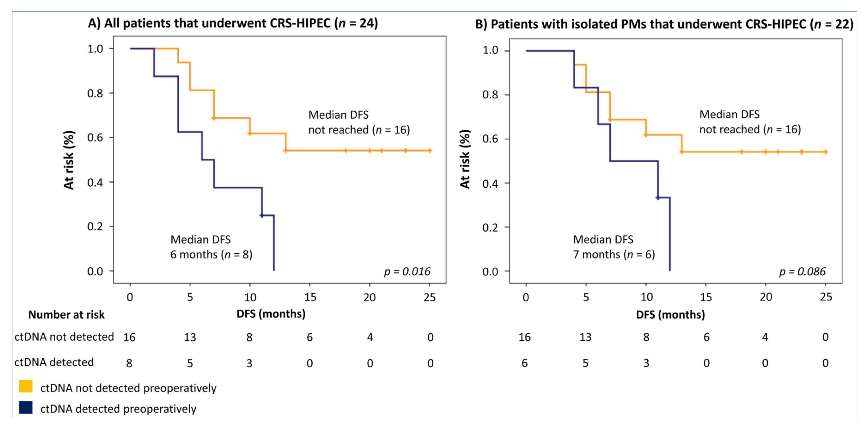Click the 'Median DFS 7 months (n = 6)' annotation

614,247
